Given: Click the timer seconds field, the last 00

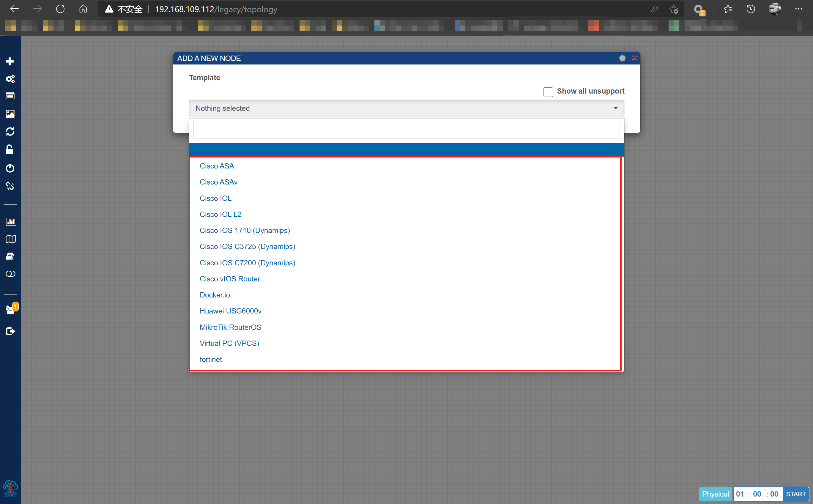Looking at the screenshot, I should click(x=774, y=494).
